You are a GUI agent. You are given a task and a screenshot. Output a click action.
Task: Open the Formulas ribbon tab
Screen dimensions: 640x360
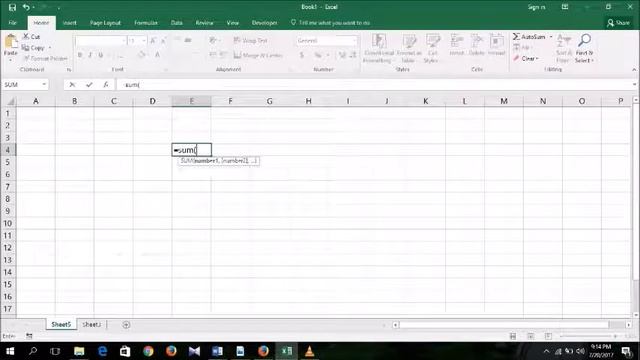pyautogui.click(x=146, y=23)
